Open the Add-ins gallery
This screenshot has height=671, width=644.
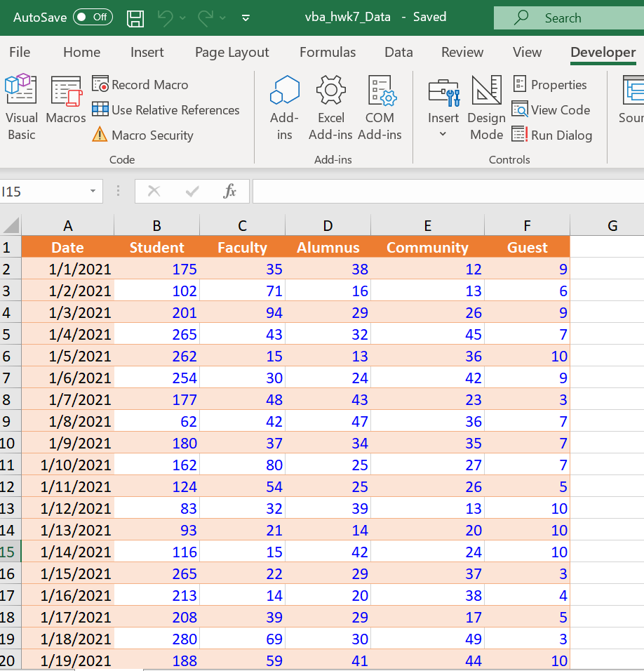click(x=284, y=107)
